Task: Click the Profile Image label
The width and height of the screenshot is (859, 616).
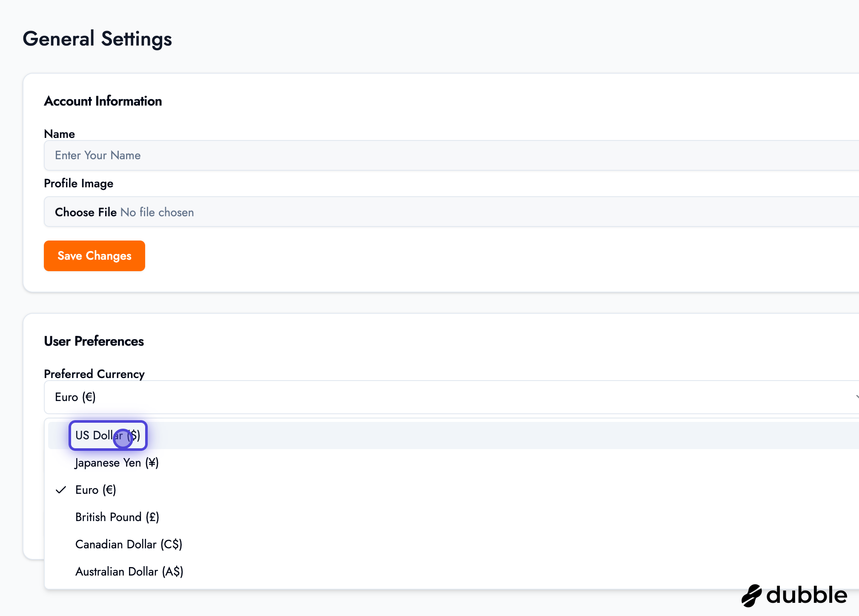Action: point(78,183)
